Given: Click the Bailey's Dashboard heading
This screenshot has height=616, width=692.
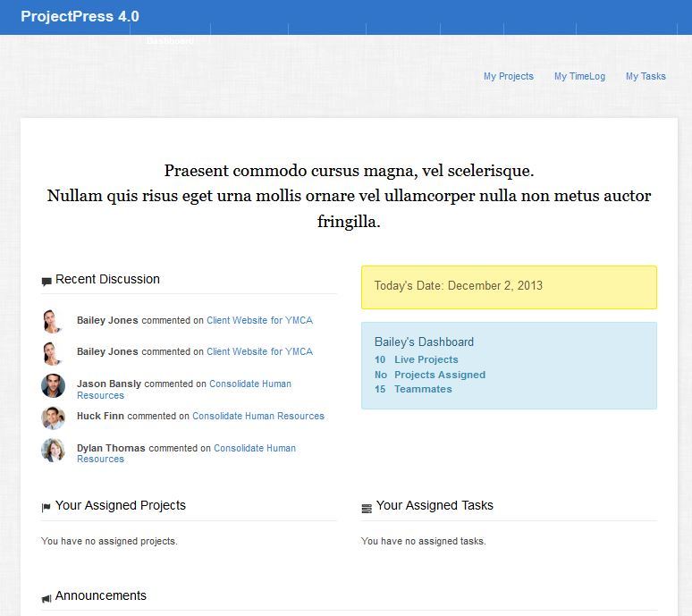Looking at the screenshot, I should tap(424, 342).
